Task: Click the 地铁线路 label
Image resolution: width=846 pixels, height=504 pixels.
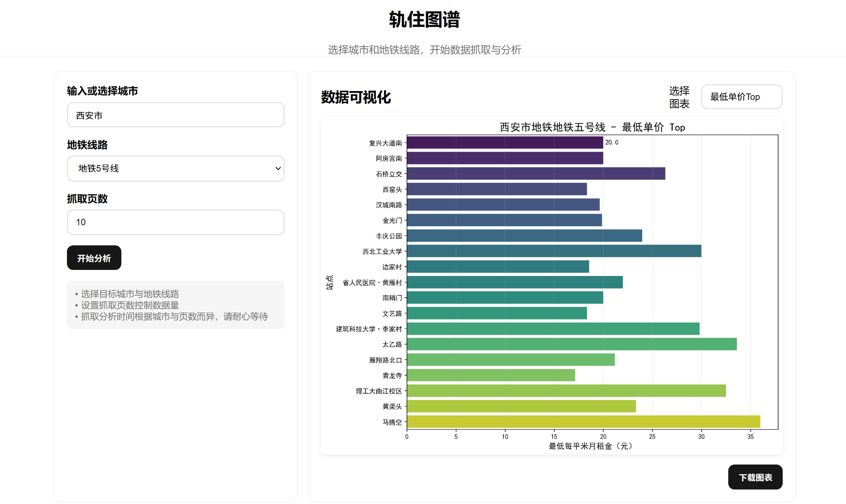Action: 87,145
